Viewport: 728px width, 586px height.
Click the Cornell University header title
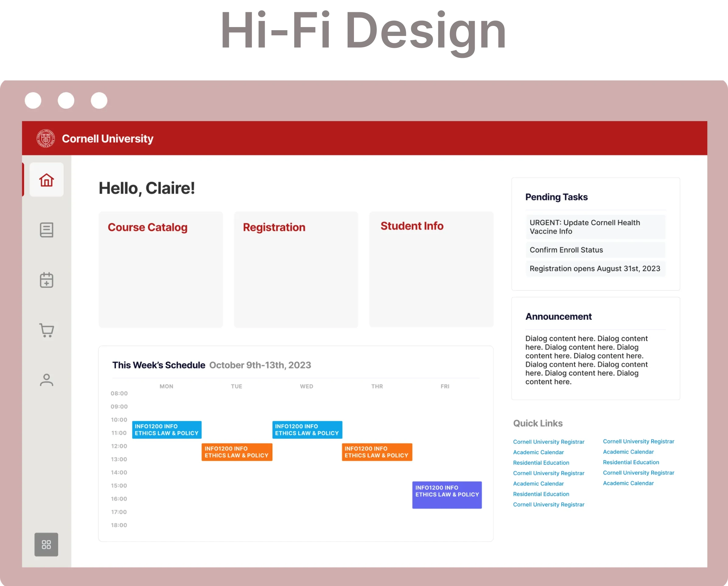(108, 139)
